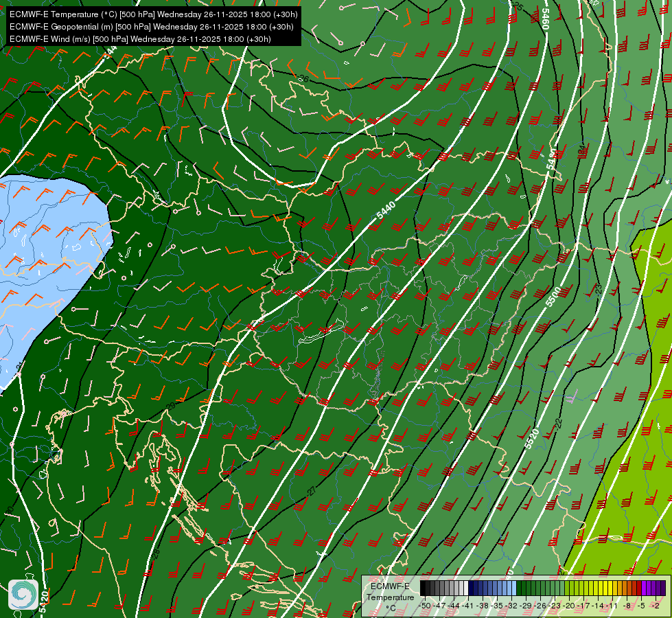Click the ECMWF-E Temperature legend title
Image resolution: width=672 pixels, height=618 pixels.
click(x=391, y=591)
